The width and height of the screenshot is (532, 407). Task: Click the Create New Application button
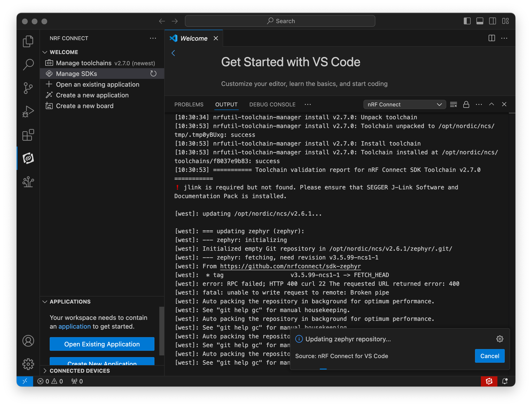(102, 361)
